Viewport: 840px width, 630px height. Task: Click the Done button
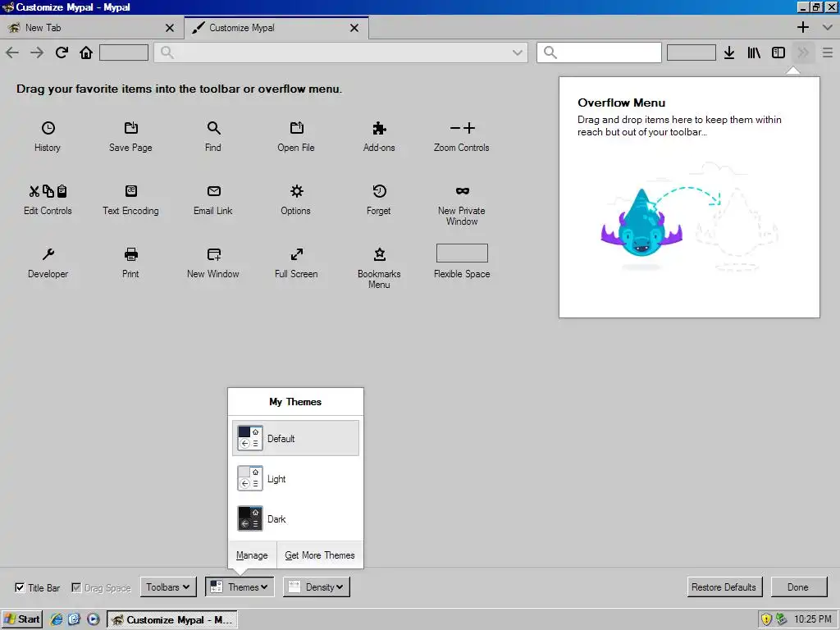coord(798,587)
